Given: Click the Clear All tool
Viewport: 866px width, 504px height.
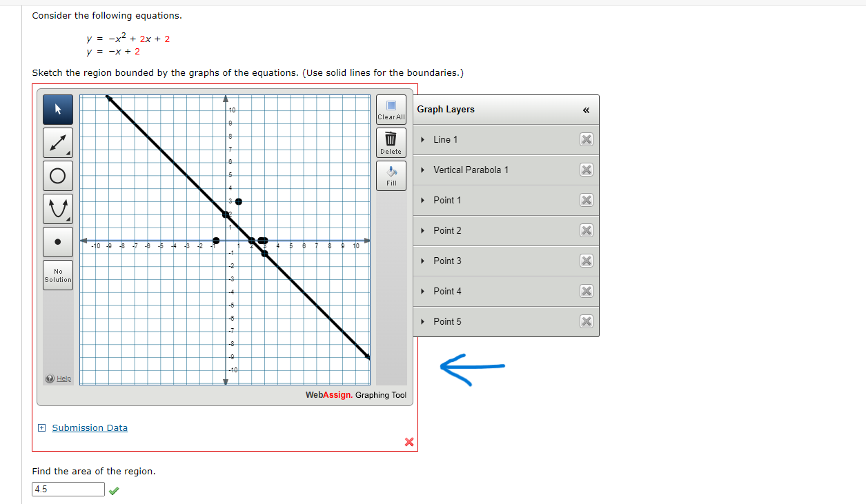Looking at the screenshot, I should coord(391,109).
